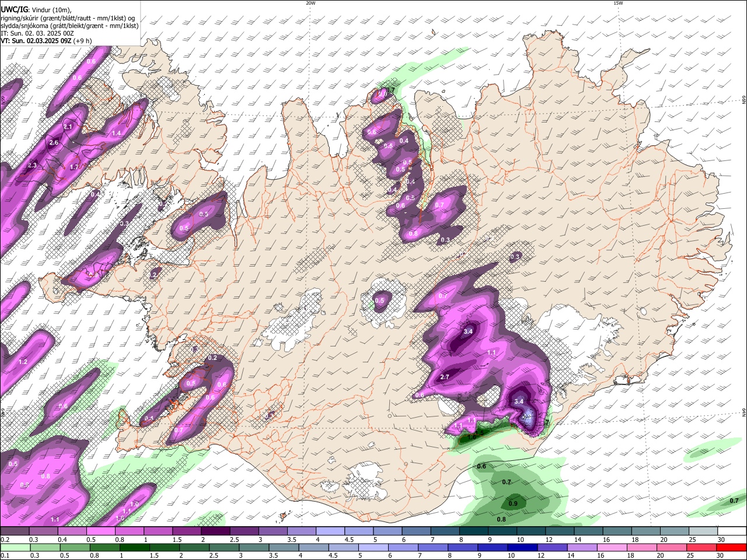Click the snow legend swatch between 0.2 and 0.3
This screenshot has width=747, height=560.
(14, 532)
